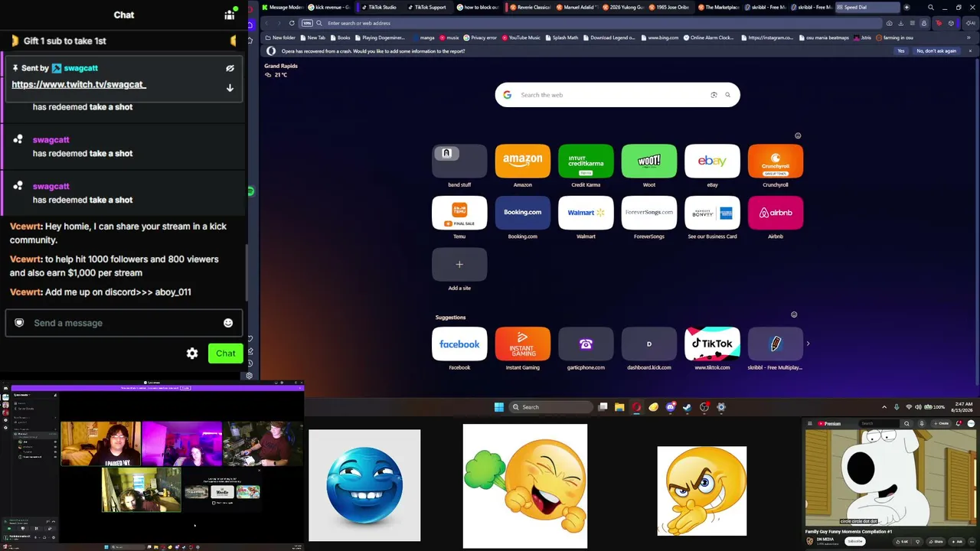Click the Subscribe button for DN MEDIA
Viewport: 980px width, 551px height.
click(x=855, y=541)
